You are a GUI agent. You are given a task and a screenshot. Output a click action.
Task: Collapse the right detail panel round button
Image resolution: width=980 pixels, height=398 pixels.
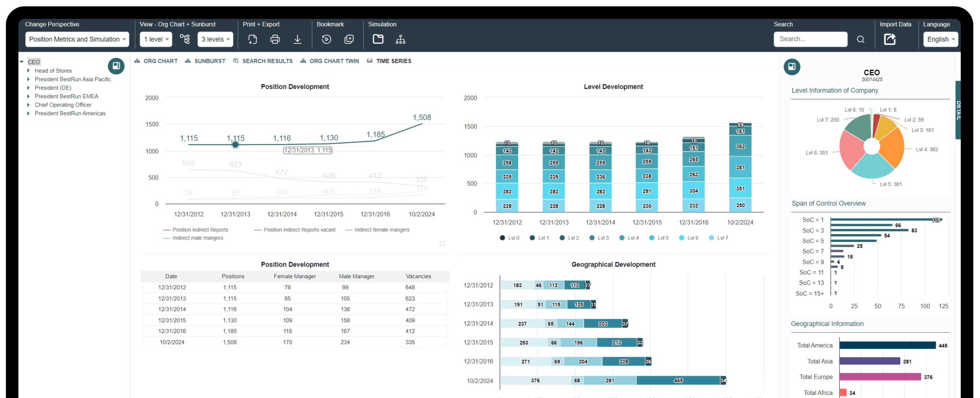pos(792,67)
